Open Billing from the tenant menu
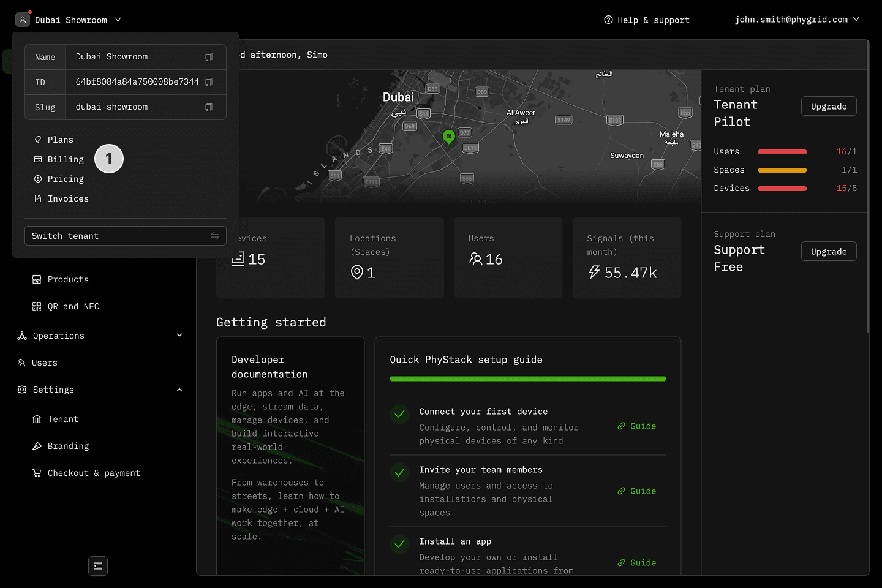Image resolution: width=882 pixels, height=588 pixels. pyautogui.click(x=66, y=159)
